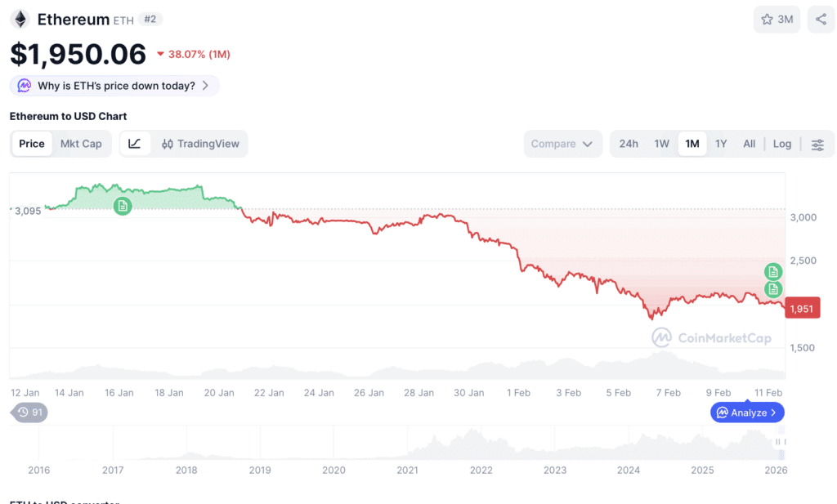Click the 2,500 y-axis price label
This screenshot has width=837, height=504.
[x=803, y=261]
